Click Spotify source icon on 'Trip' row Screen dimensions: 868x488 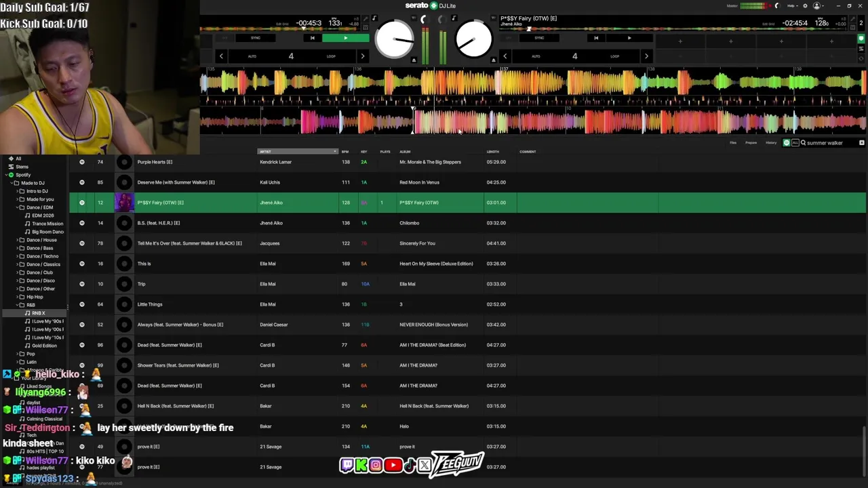82,284
